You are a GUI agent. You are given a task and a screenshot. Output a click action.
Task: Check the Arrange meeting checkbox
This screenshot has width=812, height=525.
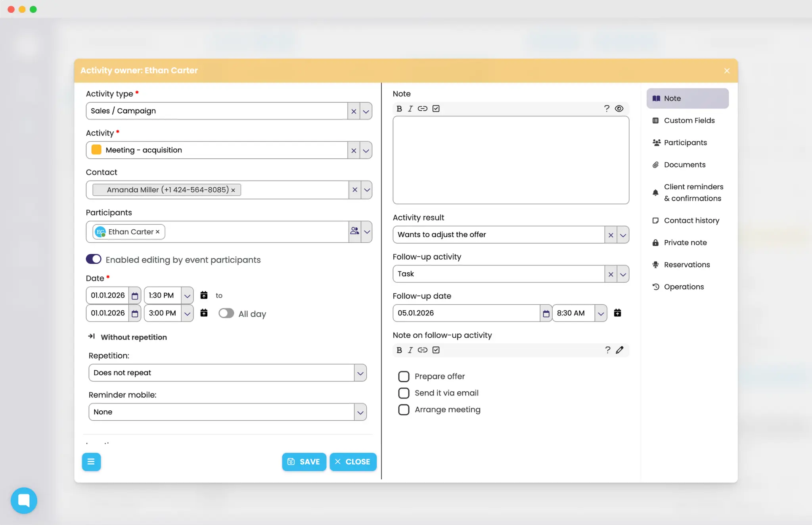click(404, 410)
